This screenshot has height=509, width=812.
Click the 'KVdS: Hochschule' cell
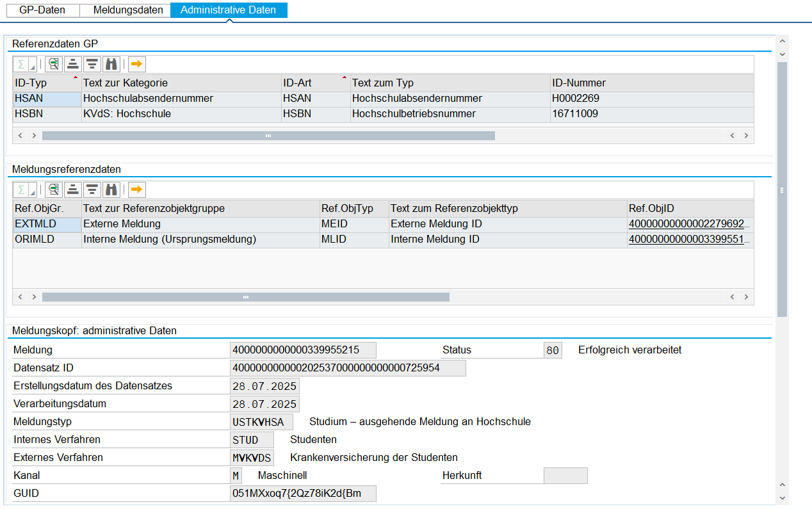[181, 114]
